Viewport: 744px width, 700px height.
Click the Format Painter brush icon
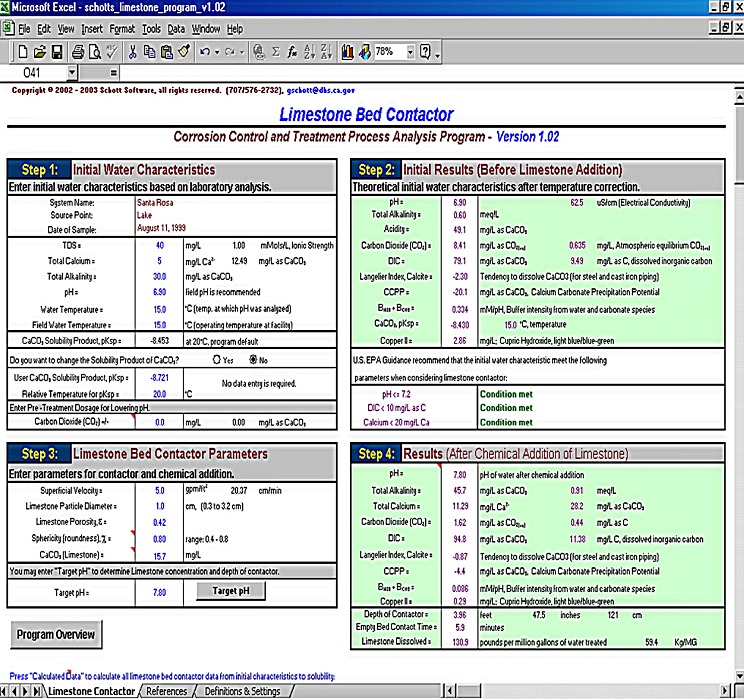point(184,51)
